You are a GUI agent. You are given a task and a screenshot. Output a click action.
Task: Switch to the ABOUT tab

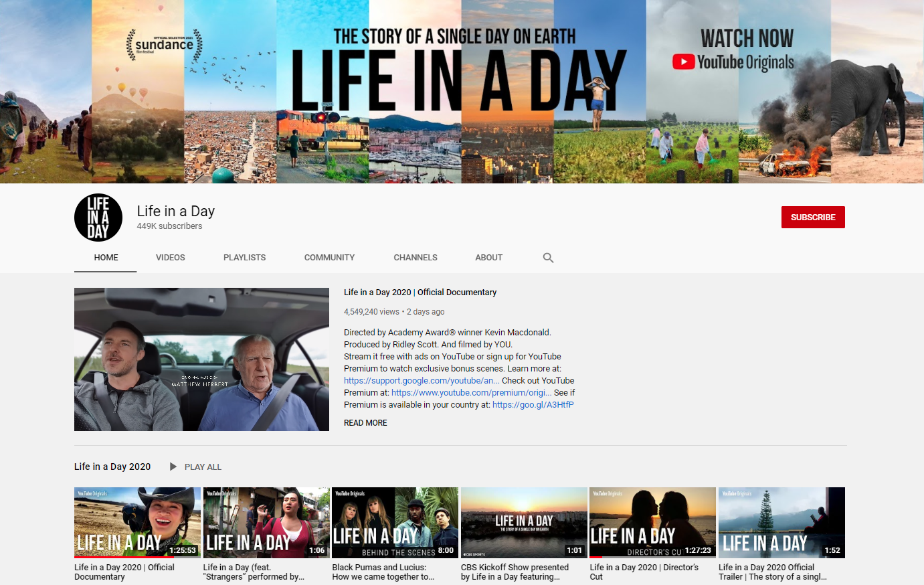click(x=488, y=258)
